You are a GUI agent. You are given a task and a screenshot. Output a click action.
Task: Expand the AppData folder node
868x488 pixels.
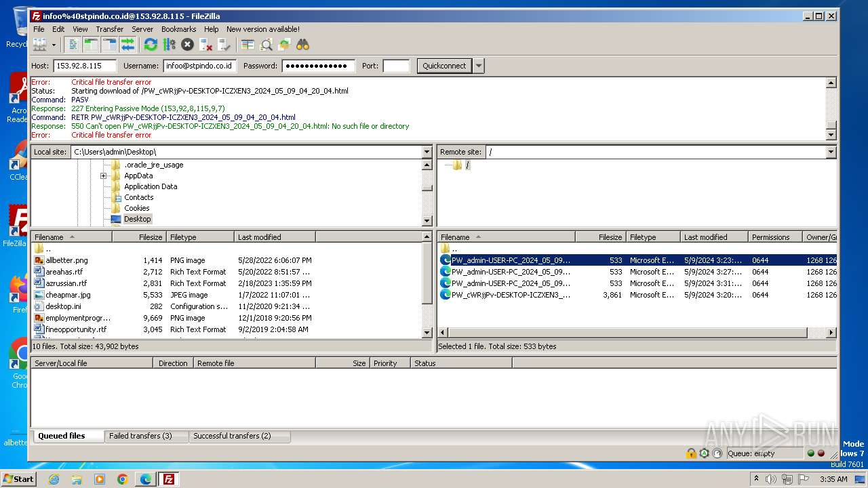(x=104, y=176)
